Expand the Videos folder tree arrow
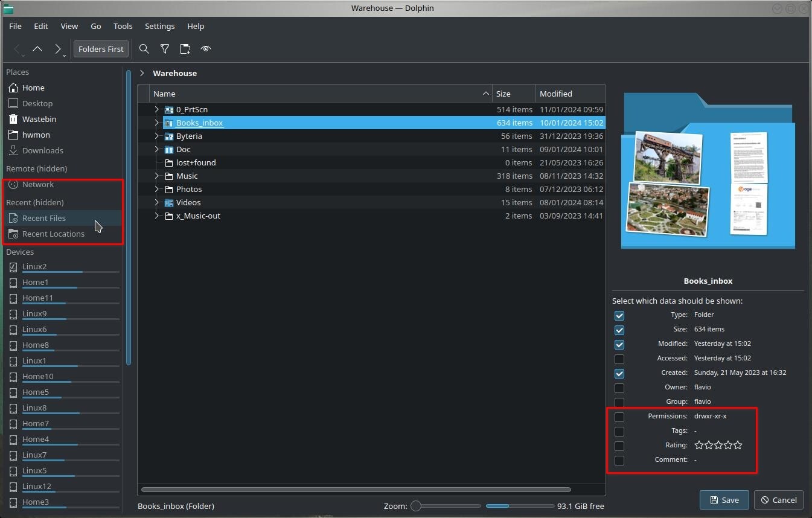The image size is (812, 518). point(156,202)
